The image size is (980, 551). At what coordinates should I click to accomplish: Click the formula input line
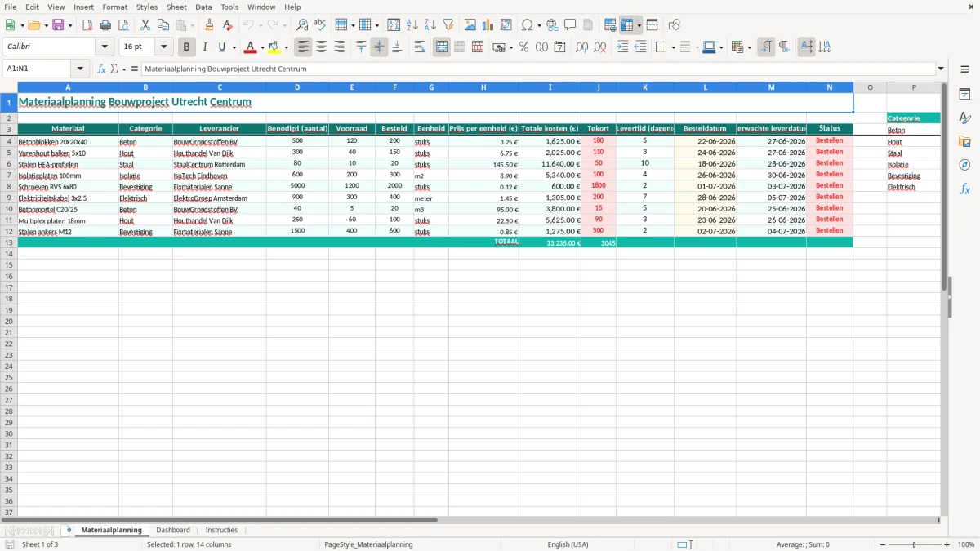coord(538,69)
